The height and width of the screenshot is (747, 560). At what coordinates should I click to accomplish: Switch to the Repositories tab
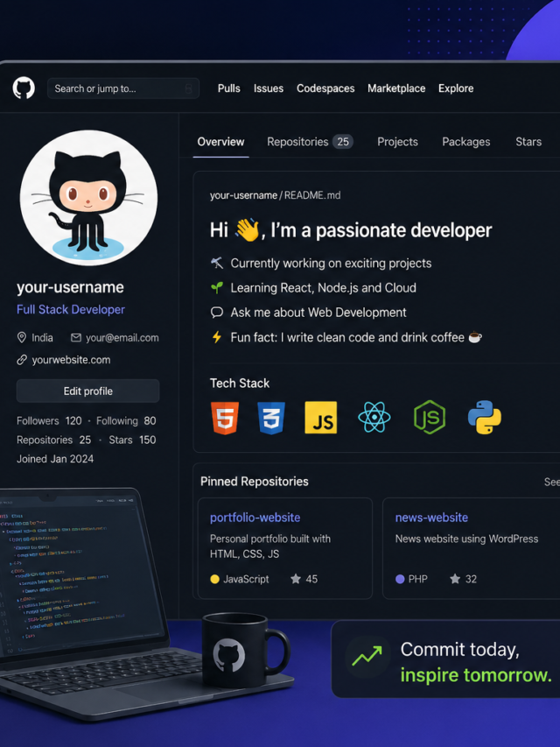310,142
